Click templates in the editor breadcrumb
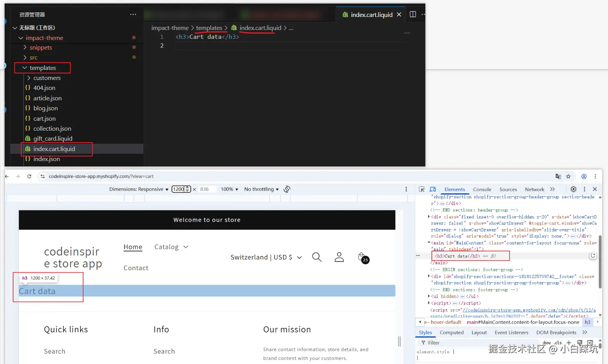608x364 pixels. click(209, 28)
